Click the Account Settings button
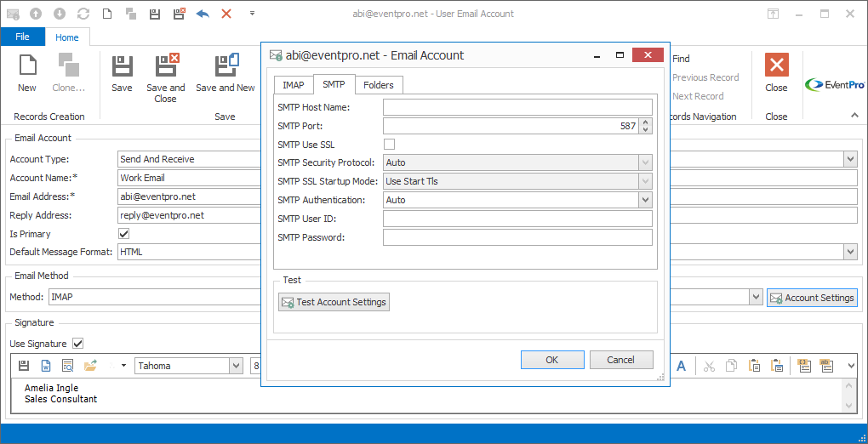This screenshot has width=868, height=444. point(812,298)
